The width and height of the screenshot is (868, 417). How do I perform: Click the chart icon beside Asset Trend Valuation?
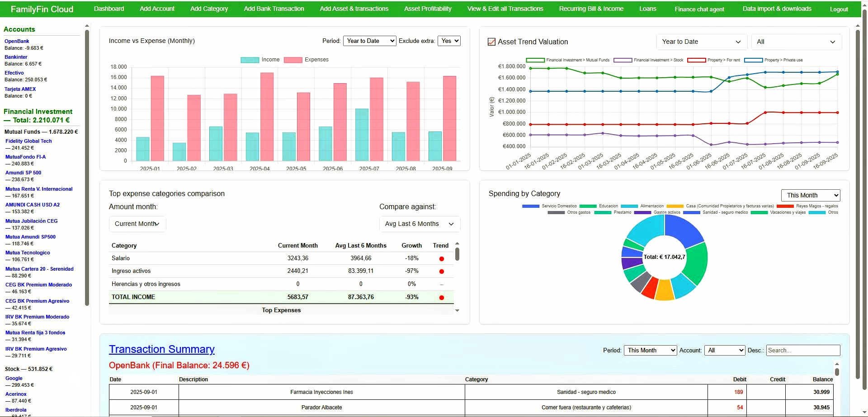pyautogui.click(x=491, y=42)
